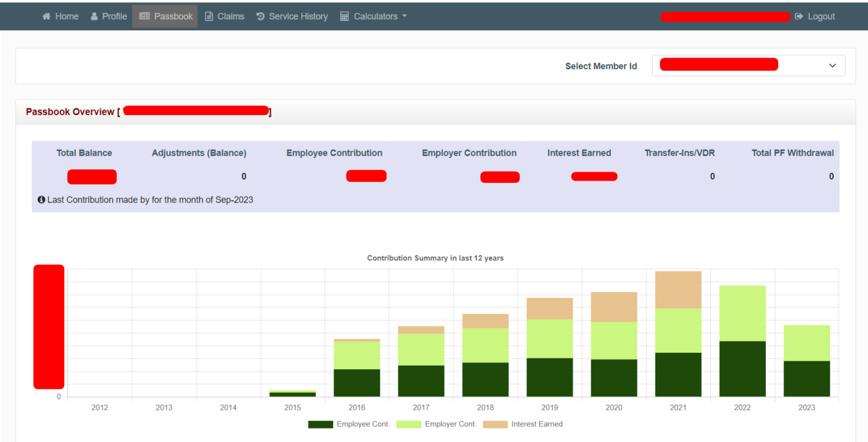Click the Claims document icon

[x=209, y=16]
